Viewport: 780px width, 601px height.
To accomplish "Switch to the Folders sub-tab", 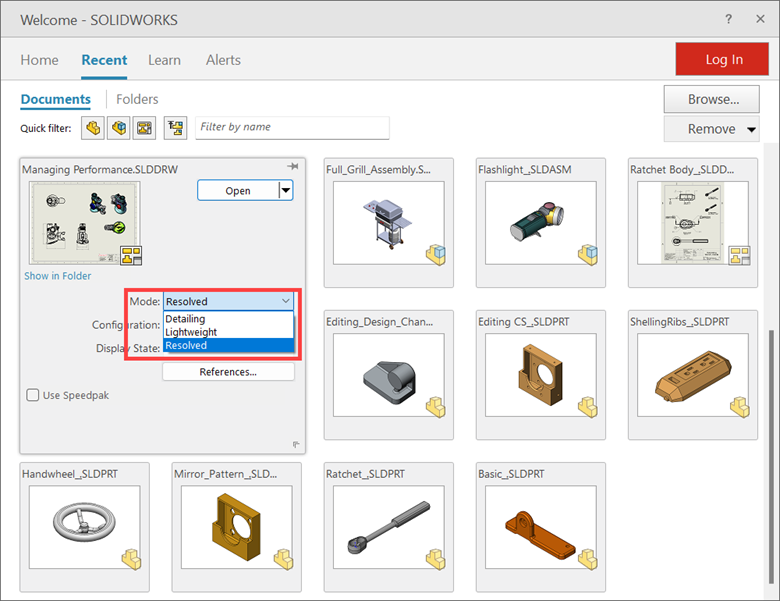I will [137, 99].
